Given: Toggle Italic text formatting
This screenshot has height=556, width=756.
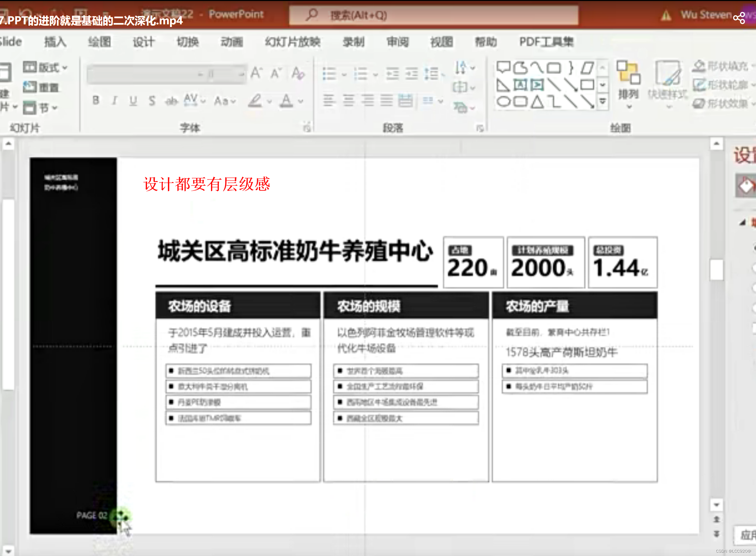Looking at the screenshot, I should (x=114, y=100).
